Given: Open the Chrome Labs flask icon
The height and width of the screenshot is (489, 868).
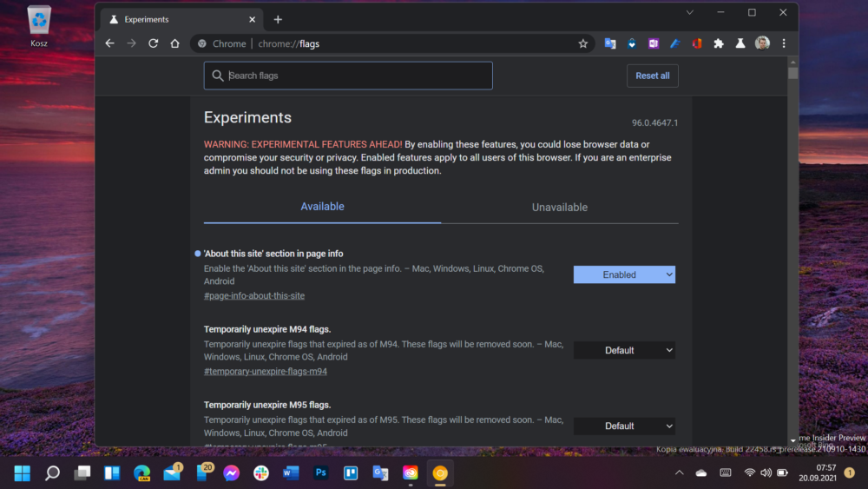Looking at the screenshot, I should (x=740, y=43).
